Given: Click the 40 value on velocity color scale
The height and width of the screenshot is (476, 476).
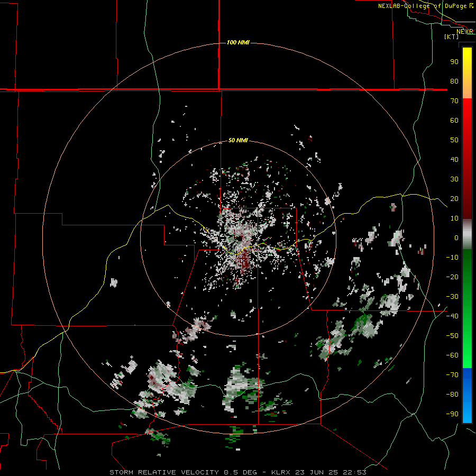Looking at the screenshot, I should [x=454, y=160].
